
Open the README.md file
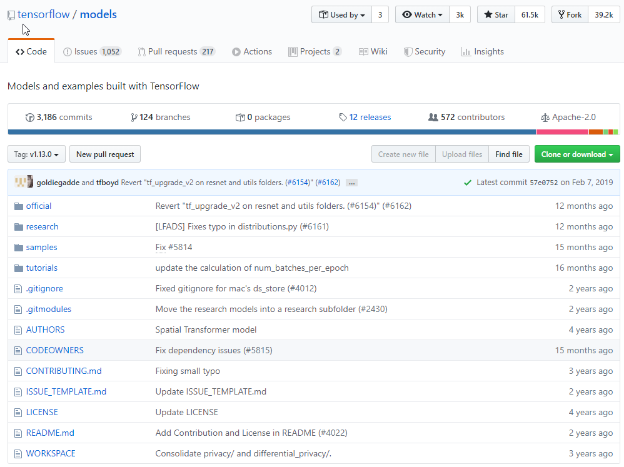coord(50,433)
